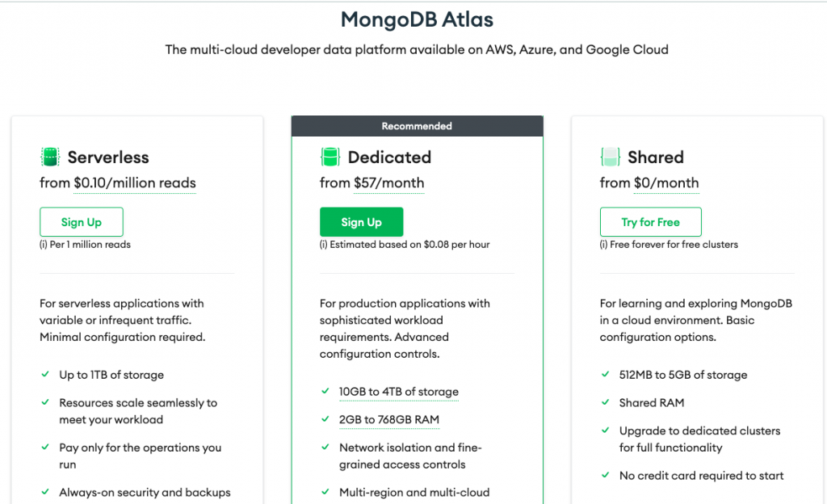Image resolution: width=827 pixels, height=504 pixels.
Task: Click checkmark beside No credit card required
Action: [x=606, y=475]
